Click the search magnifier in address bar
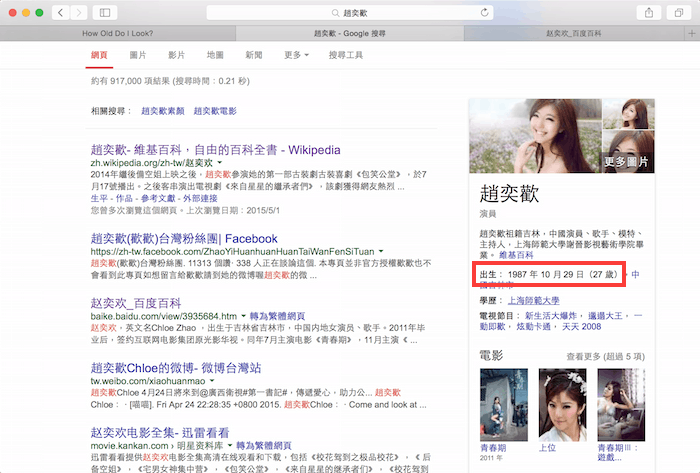 (335, 13)
